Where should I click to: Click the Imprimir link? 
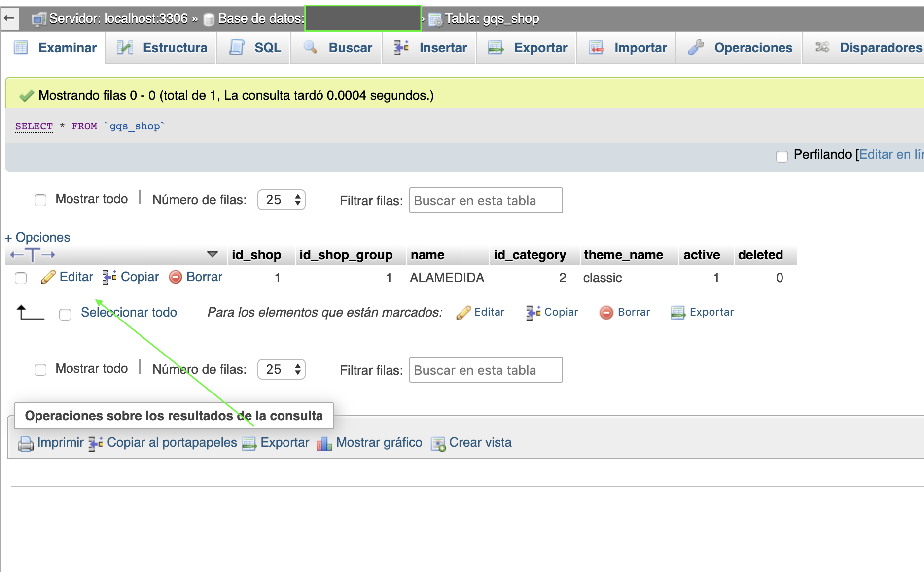[61, 442]
